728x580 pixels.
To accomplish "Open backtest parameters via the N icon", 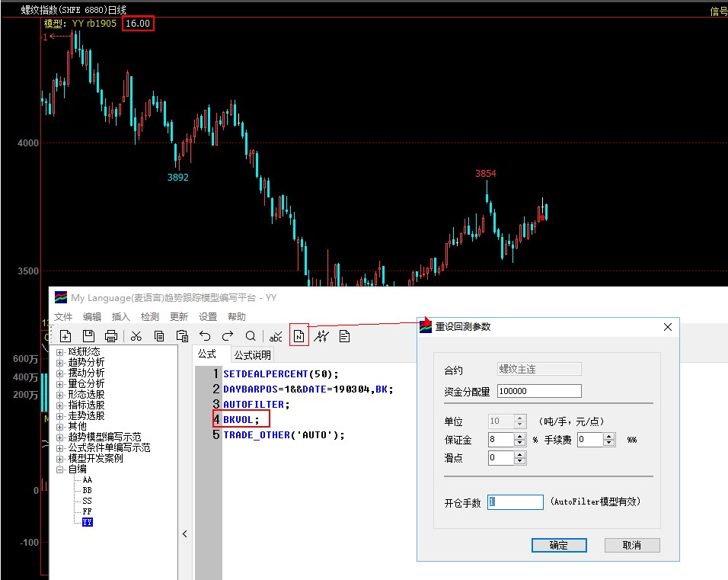I will coord(299,336).
